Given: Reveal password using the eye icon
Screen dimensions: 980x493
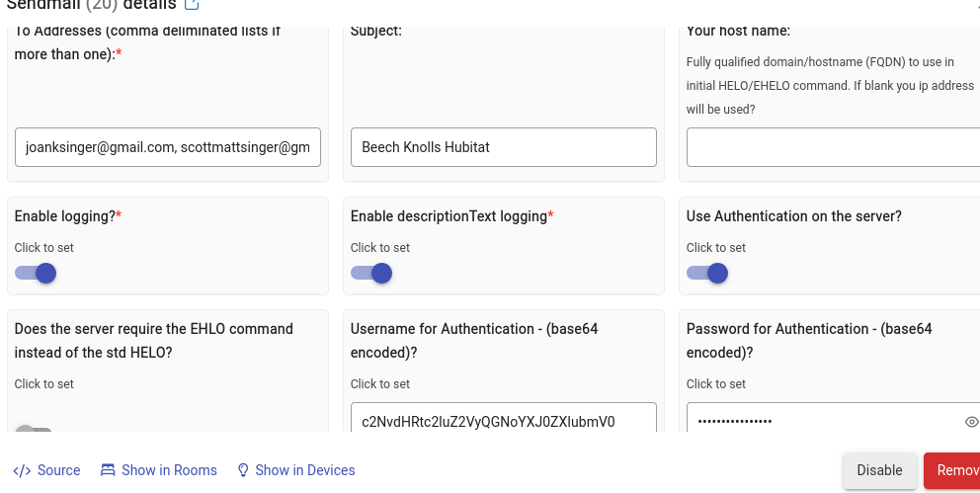Looking at the screenshot, I should coord(971,422).
